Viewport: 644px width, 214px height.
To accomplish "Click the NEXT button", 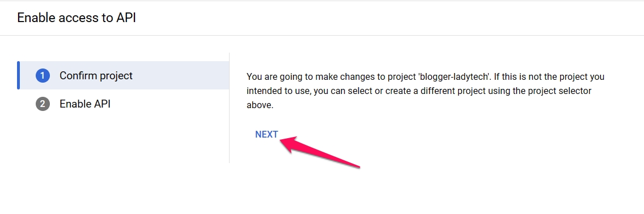I will coord(266,135).
